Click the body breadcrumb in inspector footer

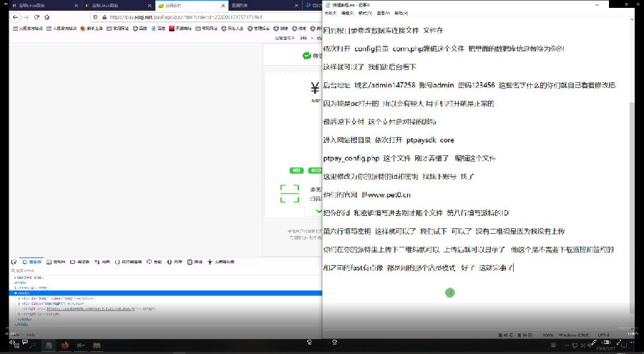click(x=31, y=335)
